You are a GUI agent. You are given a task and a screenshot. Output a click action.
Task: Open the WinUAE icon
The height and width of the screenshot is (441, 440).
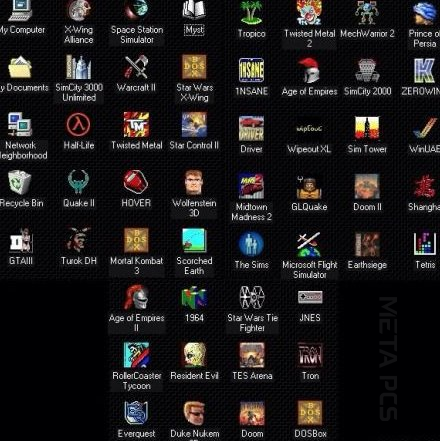[x=425, y=128]
